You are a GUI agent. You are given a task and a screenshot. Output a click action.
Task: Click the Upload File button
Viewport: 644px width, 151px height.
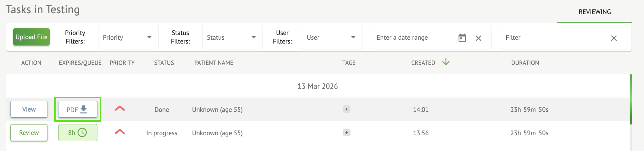[x=31, y=37]
